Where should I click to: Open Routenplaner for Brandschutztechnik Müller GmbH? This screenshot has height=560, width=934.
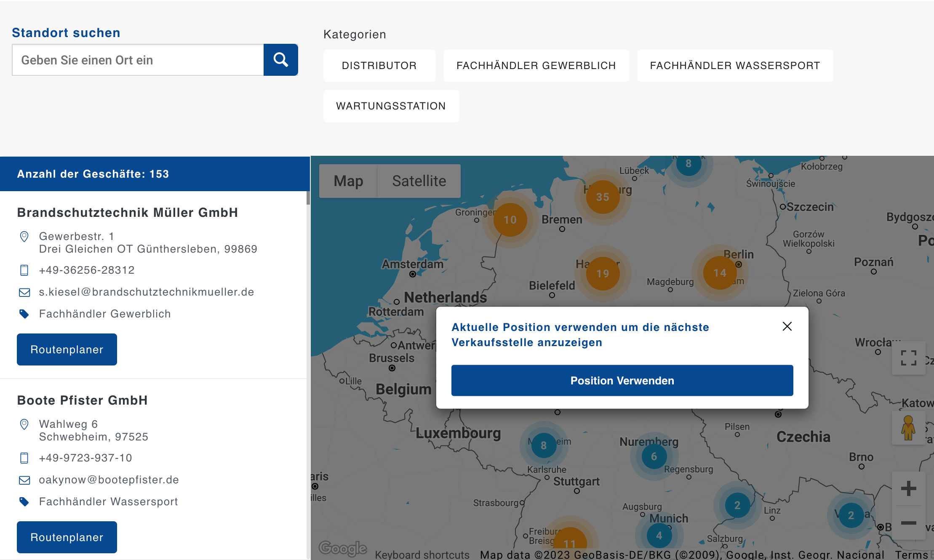67,349
